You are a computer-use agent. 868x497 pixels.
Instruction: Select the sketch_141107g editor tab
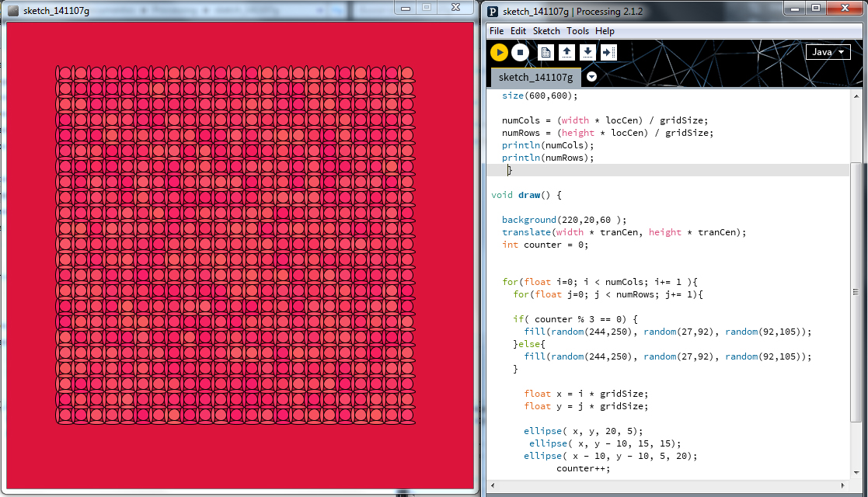tap(535, 78)
